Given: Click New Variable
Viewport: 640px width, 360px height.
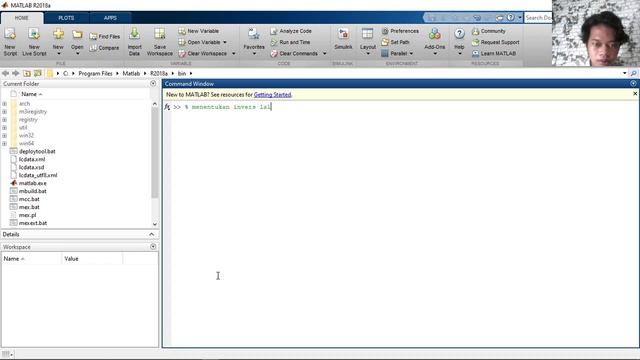Looking at the screenshot, I should [x=199, y=31].
